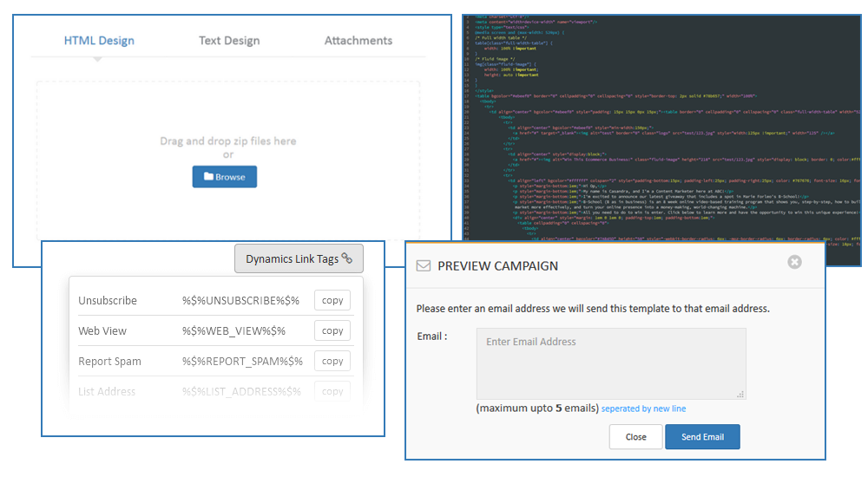Click the envelope icon in Preview Campaign header

424,266
